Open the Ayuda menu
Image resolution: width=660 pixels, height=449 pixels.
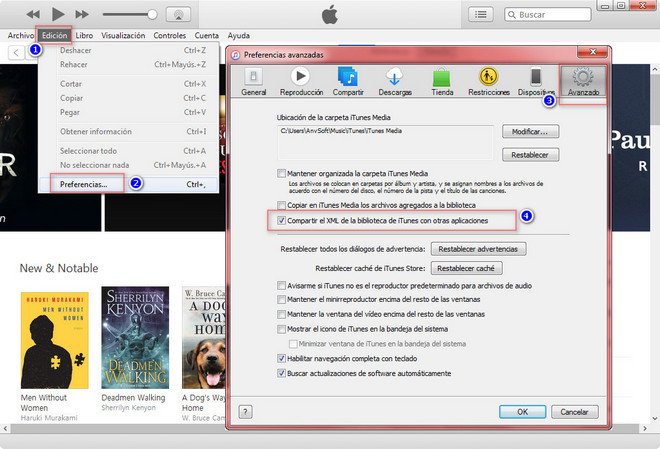tap(239, 35)
